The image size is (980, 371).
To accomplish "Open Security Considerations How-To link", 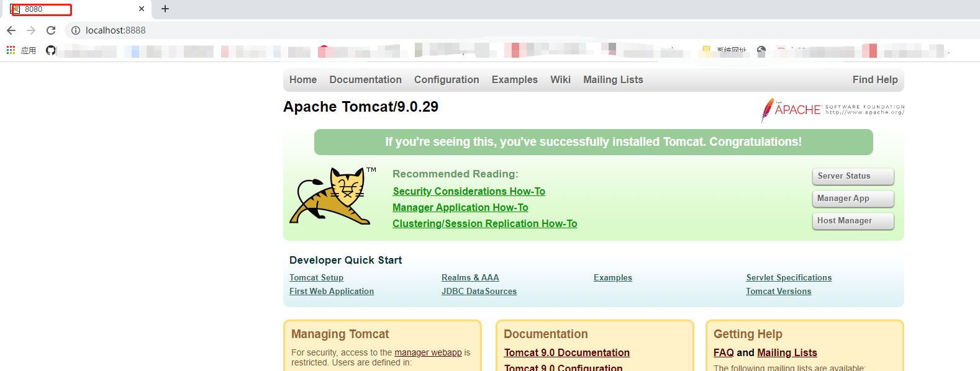I will coord(469,191).
